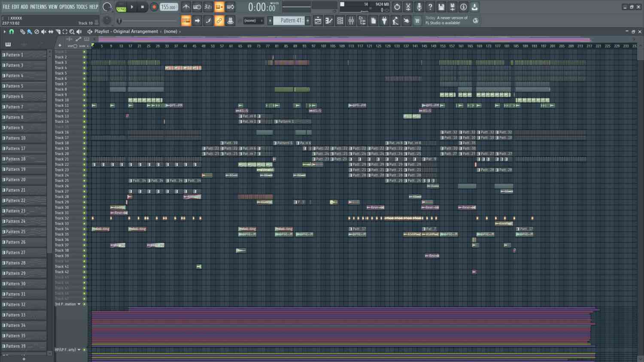Mute Track 11 with its green LED

coord(84,106)
